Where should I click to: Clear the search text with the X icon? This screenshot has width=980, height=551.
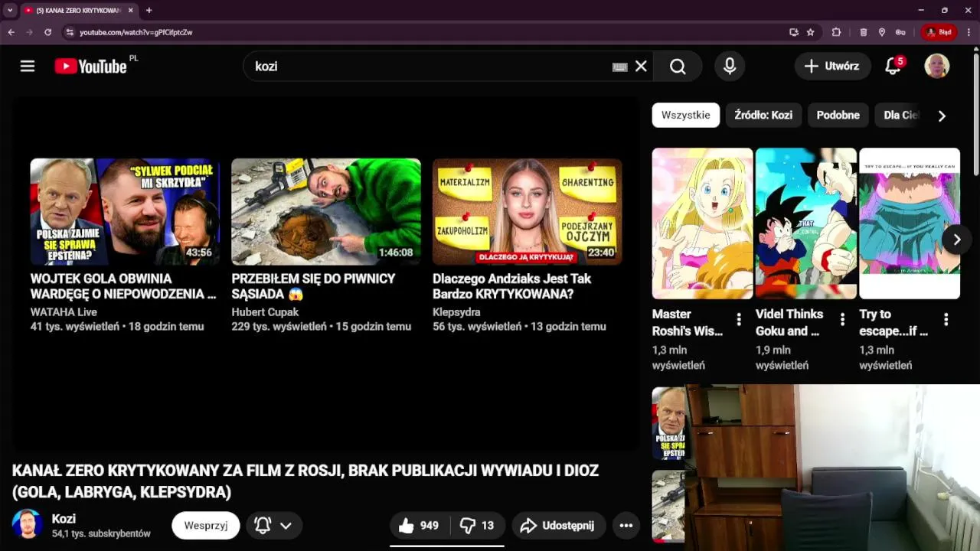[641, 67]
